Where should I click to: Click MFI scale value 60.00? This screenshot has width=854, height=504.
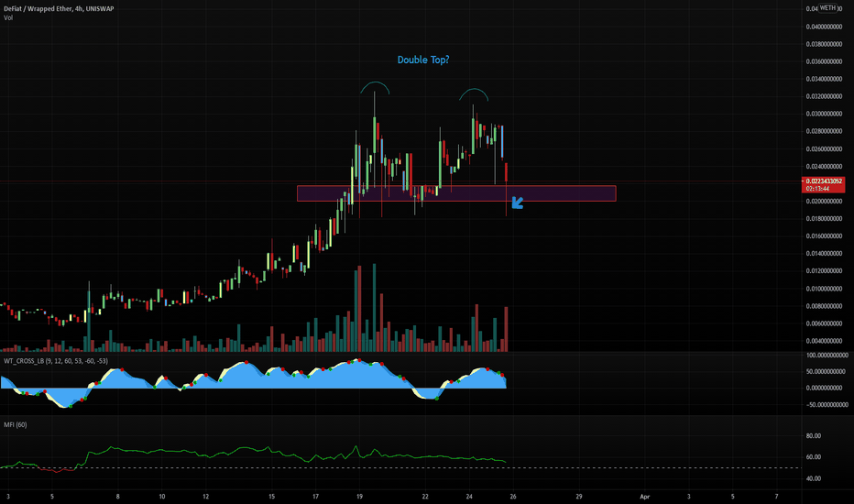pos(813,457)
